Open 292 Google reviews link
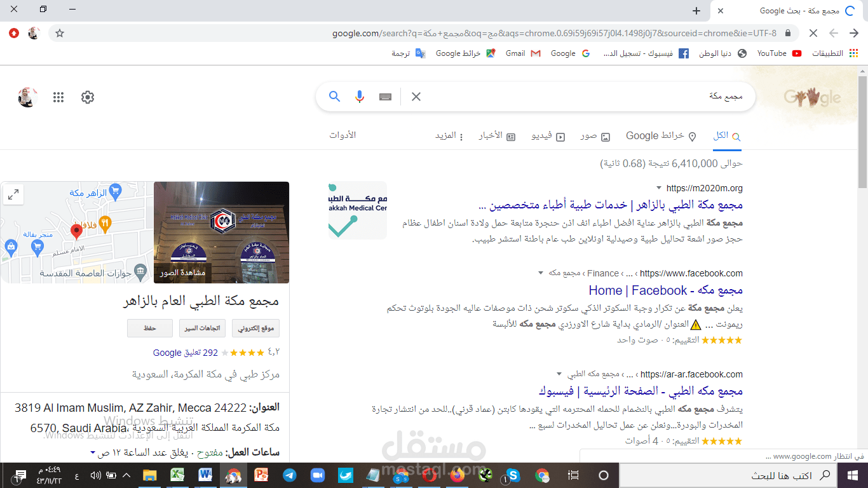The width and height of the screenshot is (868, 488). coord(186,353)
